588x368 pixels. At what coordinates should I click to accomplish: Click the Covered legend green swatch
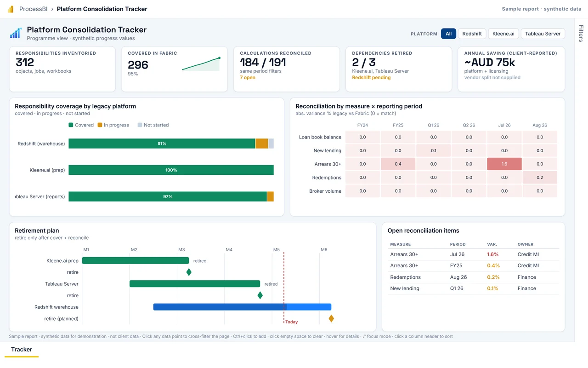tap(71, 125)
